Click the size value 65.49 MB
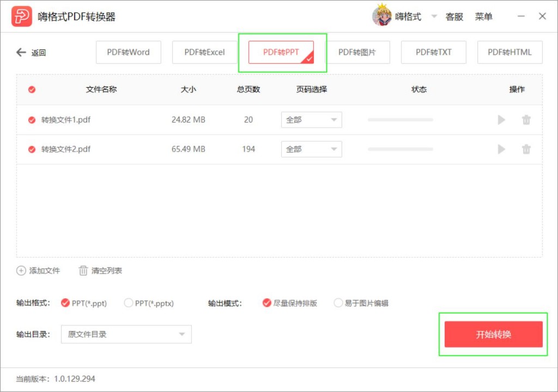The width and height of the screenshot is (558, 392). tap(188, 149)
